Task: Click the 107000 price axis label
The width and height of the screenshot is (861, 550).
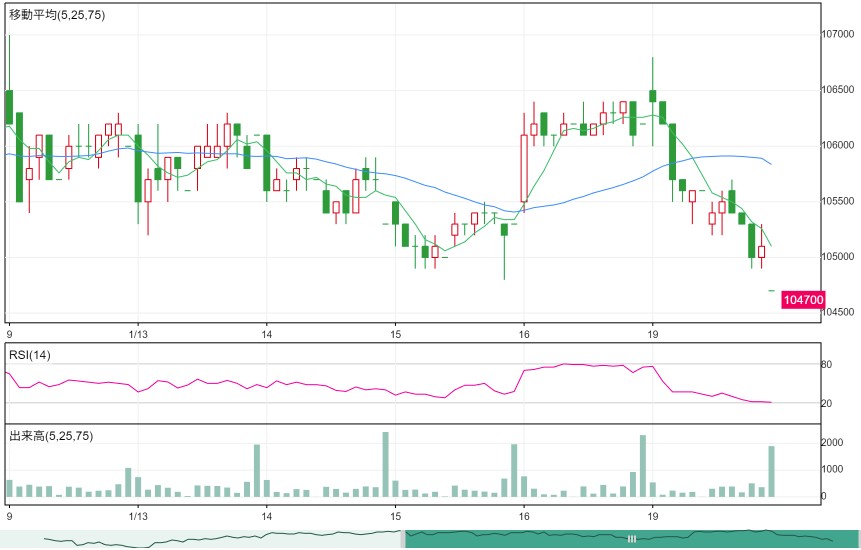Action: pos(838,34)
